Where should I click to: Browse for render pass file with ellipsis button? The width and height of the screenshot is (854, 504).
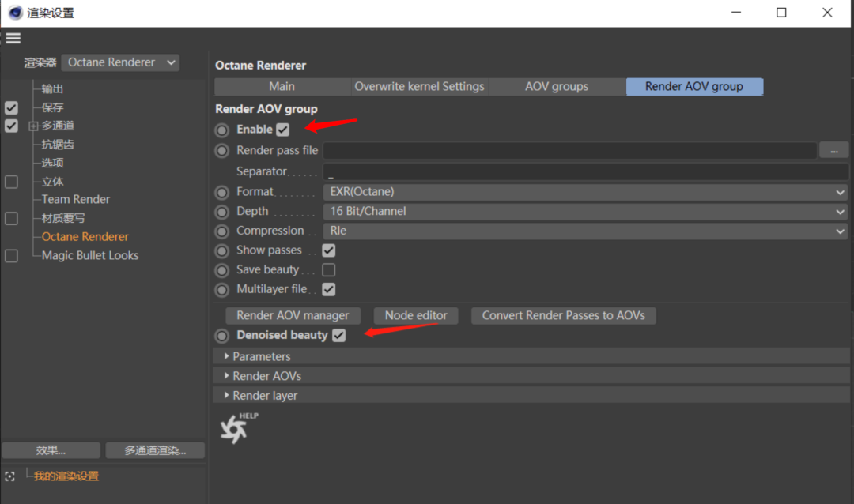(834, 151)
